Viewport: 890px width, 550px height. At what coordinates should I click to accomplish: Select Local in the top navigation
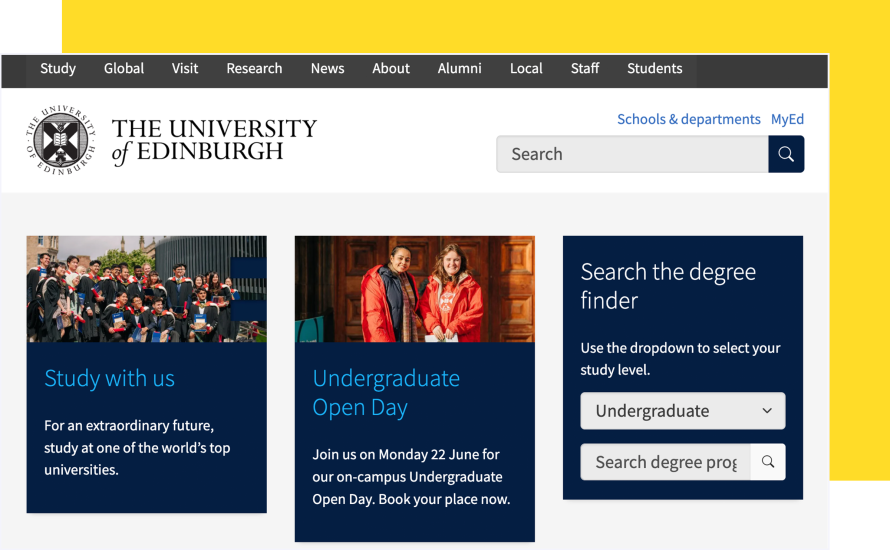(x=526, y=69)
